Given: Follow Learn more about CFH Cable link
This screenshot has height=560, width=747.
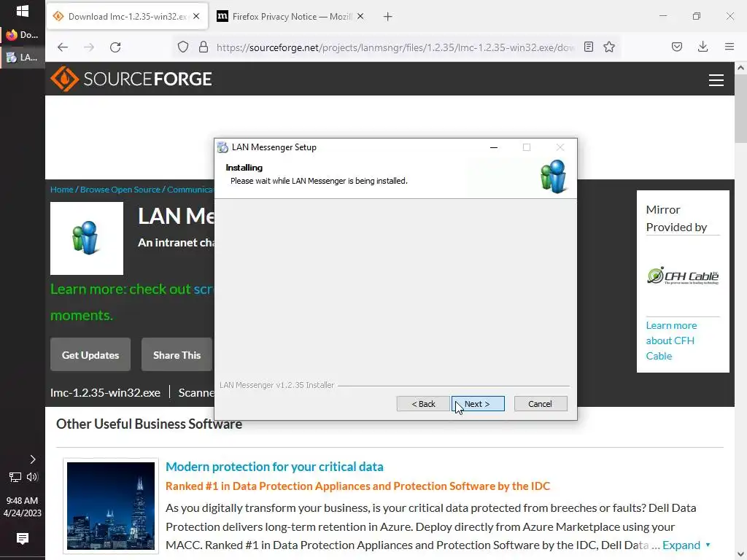Looking at the screenshot, I should point(671,341).
